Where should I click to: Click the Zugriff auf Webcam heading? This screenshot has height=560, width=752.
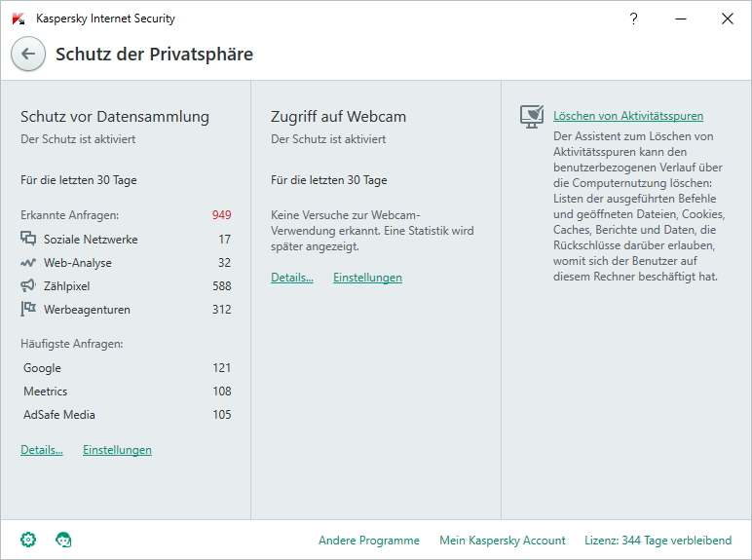(338, 117)
